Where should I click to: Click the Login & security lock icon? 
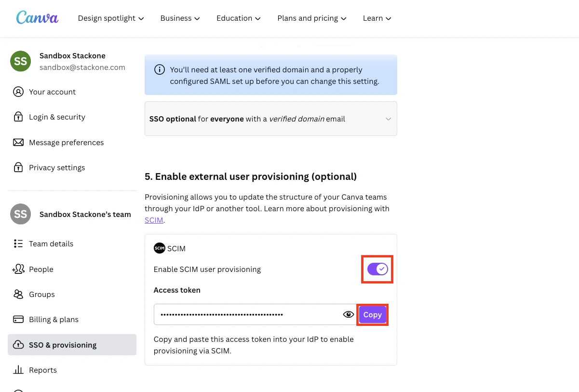tap(18, 117)
